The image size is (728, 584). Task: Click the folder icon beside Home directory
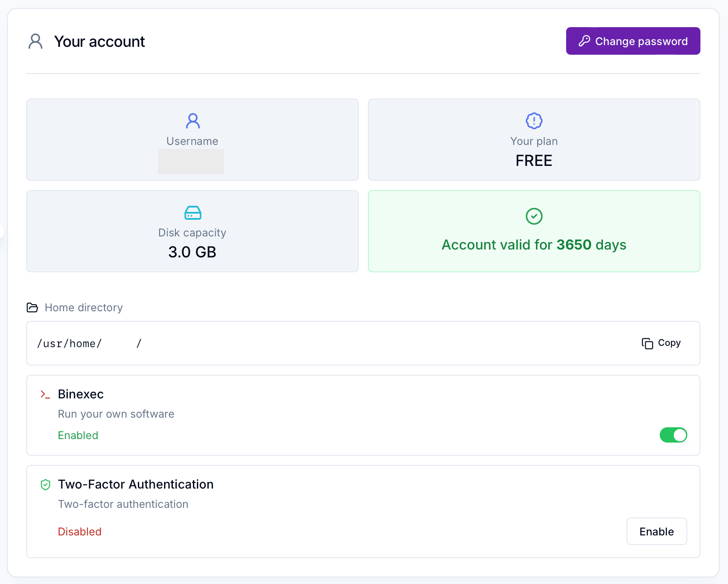pyautogui.click(x=32, y=307)
